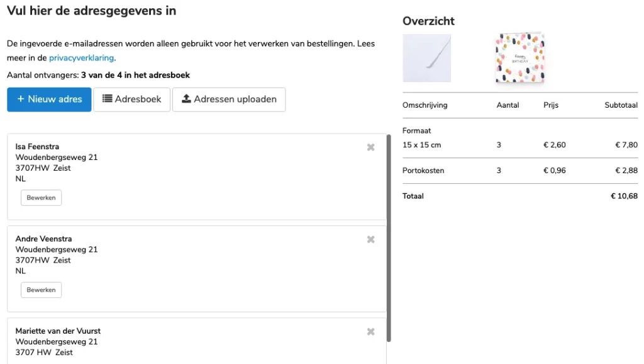Remove Isa Feenstra using the X icon

(370, 147)
